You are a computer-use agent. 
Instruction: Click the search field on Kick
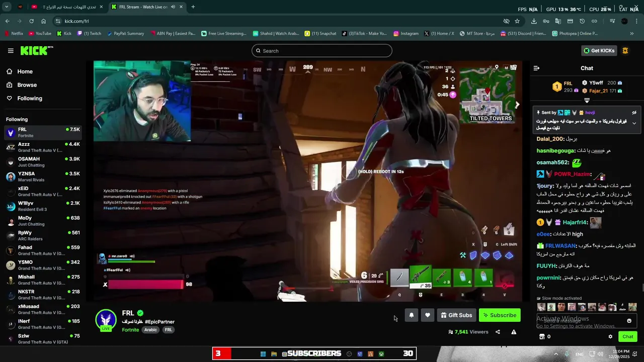[x=322, y=51]
